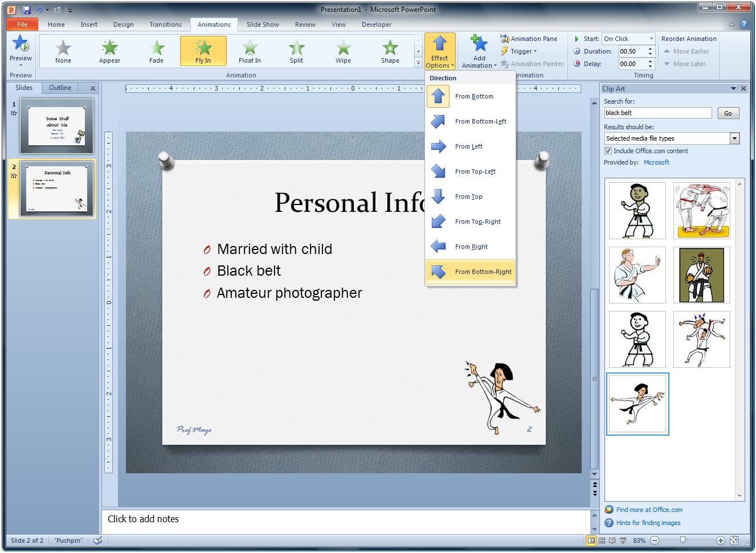The width and height of the screenshot is (756, 553).
Task: Choose the Appear animation effect
Action: pos(109,50)
